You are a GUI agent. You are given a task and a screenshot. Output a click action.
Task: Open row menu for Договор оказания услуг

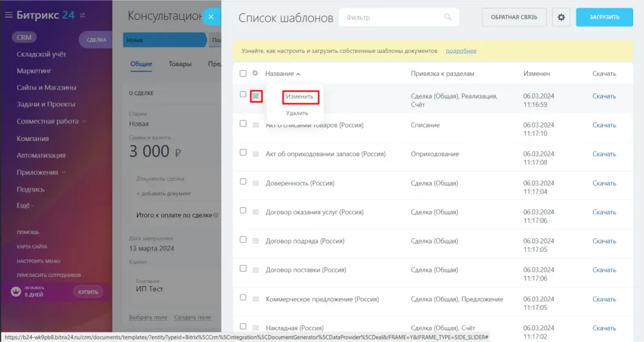pyautogui.click(x=256, y=212)
